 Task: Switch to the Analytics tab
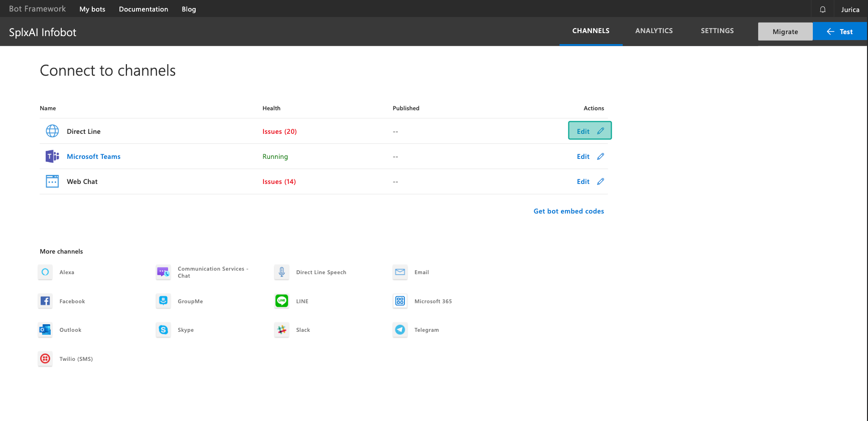pyautogui.click(x=654, y=31)
